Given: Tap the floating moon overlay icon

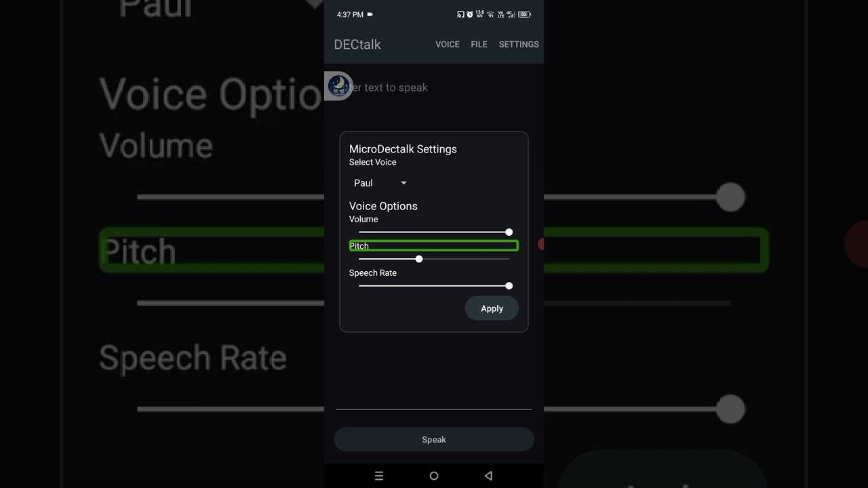Looking at the screenshot, I should click(338, 86).
